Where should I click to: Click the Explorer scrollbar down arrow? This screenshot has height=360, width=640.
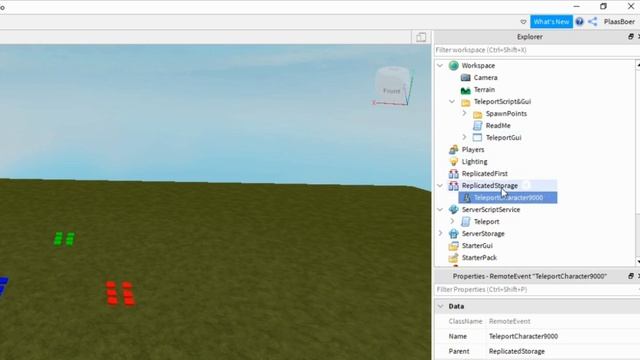point(638,261)
